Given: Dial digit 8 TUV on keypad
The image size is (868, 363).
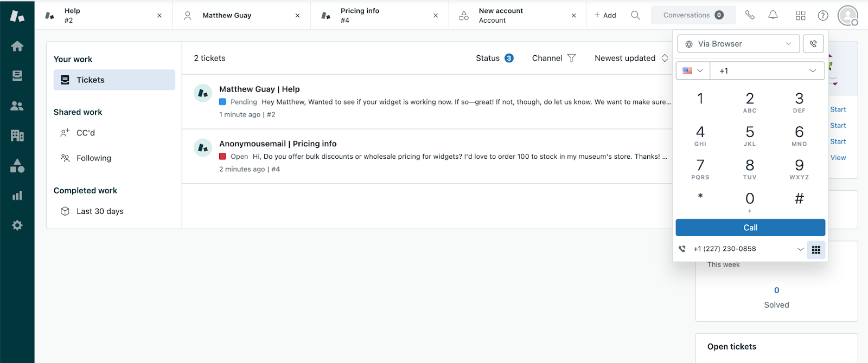Looking at the screenshot, I should (x=750, y=168).
